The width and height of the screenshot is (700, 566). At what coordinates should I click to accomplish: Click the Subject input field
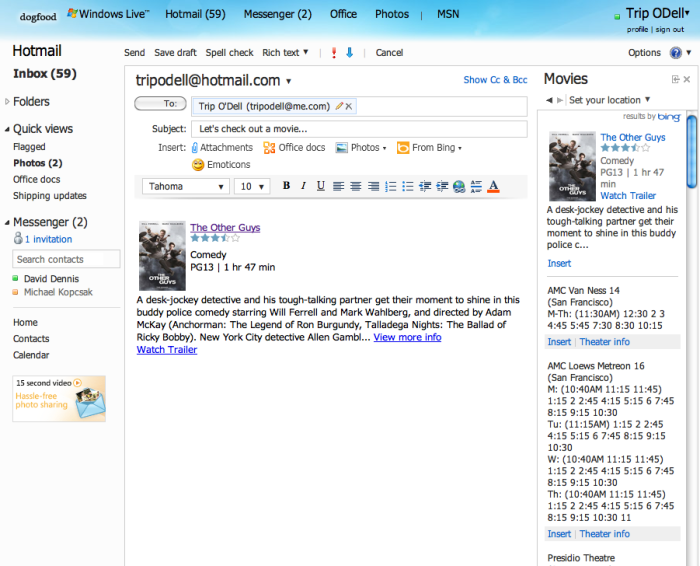click(359, 129)
